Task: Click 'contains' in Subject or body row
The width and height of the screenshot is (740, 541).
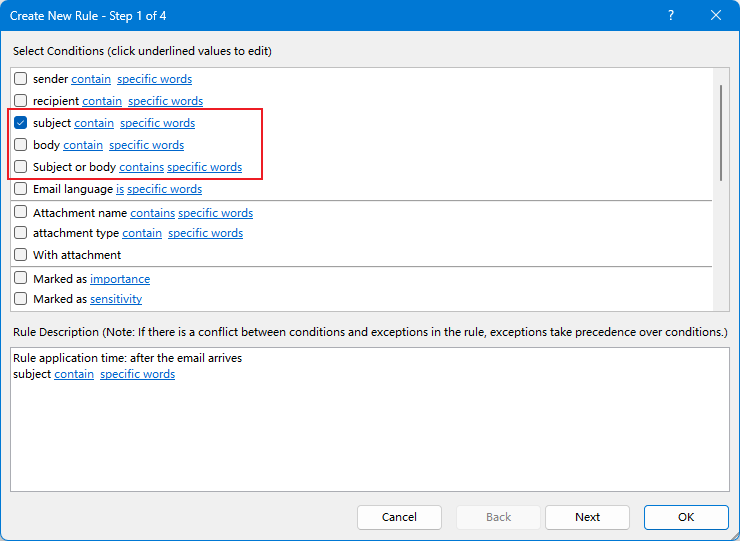Action: pyautogui.click(x=142, y=167)
